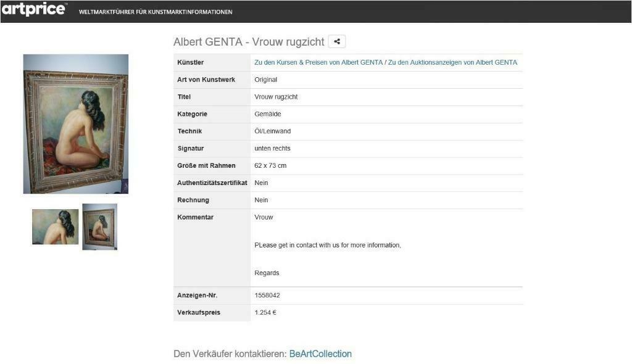Click the share icon beside the title

[x=336, y=41]
